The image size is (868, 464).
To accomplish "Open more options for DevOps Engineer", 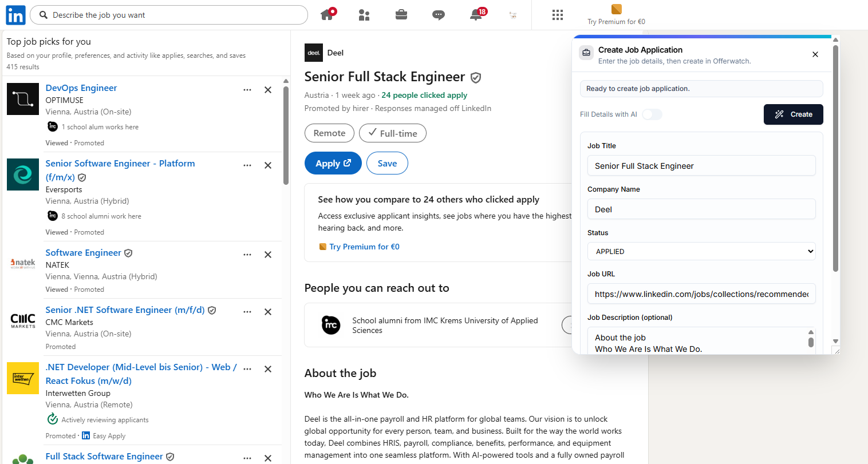I will point(247,90).
